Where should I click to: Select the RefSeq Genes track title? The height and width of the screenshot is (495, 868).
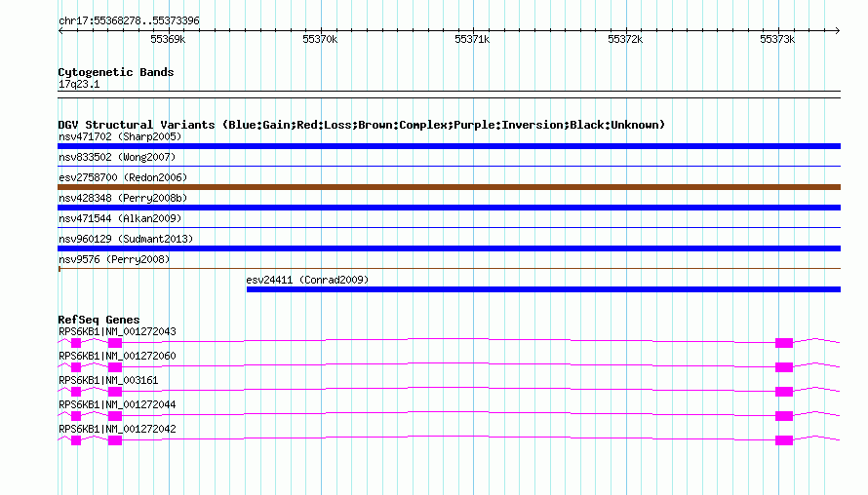pyautogui.click(x=99, y=320)
